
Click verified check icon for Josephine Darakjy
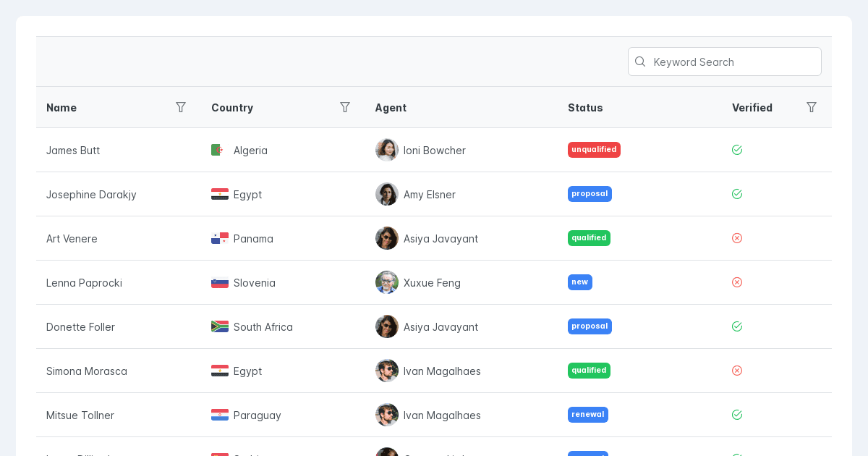pyautogui.click(x=737, y=194)
